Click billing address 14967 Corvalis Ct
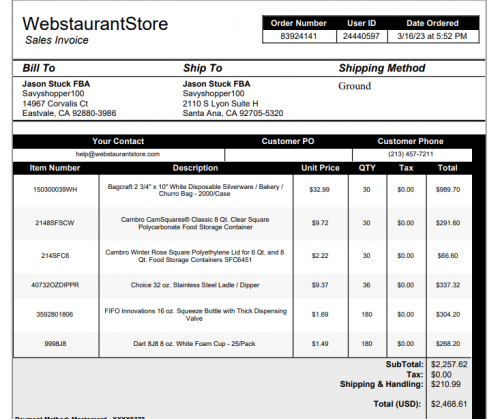Viewport: 500px width, 419px height. [55, 104]
